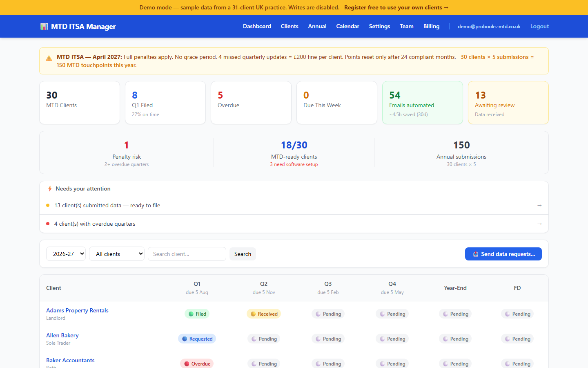
Task: Click the Received status for Adams Property Rentals Q2
Action: pos(264,314)
